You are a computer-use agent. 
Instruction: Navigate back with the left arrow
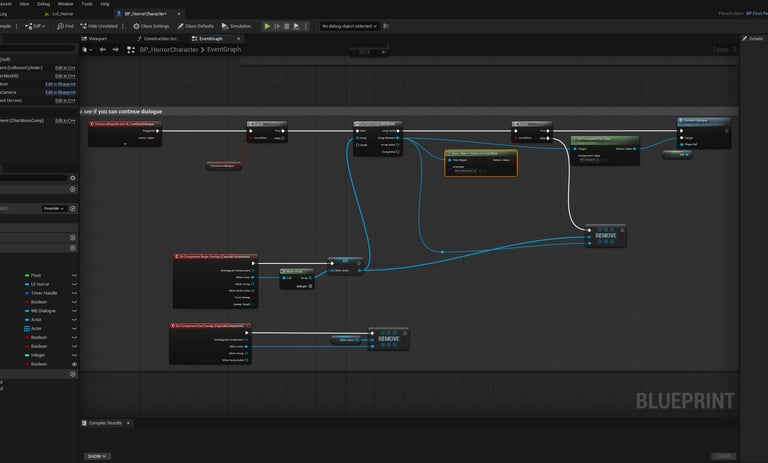tap(102, 49)
